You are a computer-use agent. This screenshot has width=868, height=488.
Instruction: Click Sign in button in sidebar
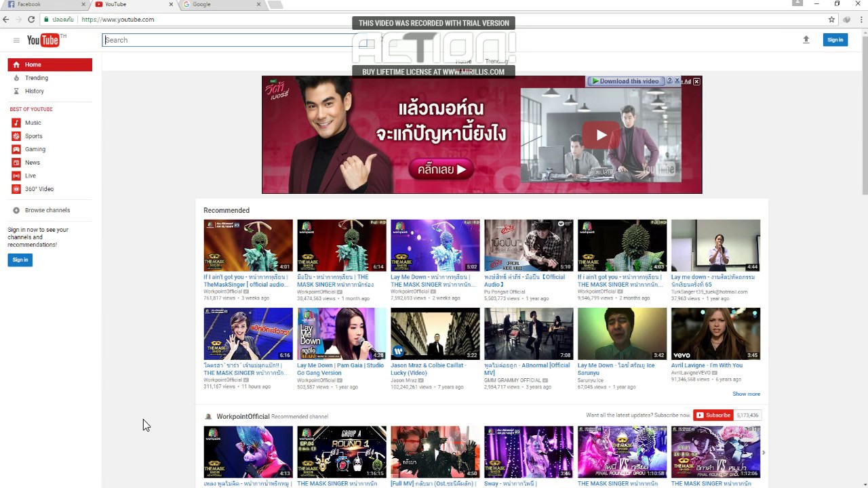tap(20, 260)
